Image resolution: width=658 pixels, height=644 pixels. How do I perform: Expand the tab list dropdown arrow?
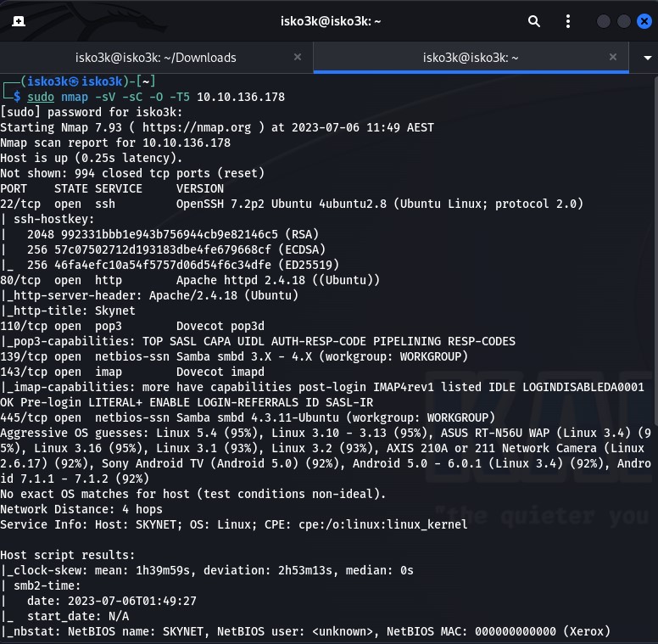click(644, 58)
